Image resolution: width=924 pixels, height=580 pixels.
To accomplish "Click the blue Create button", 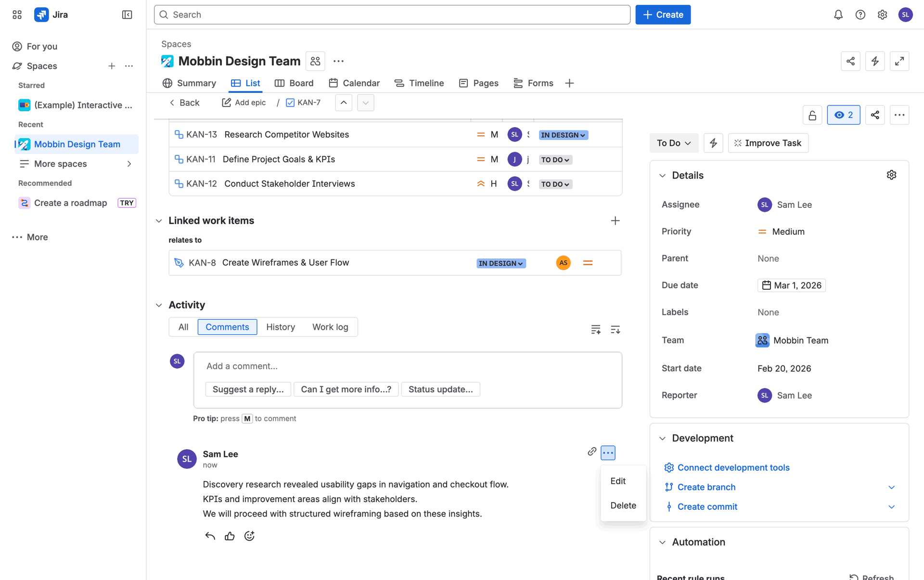I will tap(663, 14).
